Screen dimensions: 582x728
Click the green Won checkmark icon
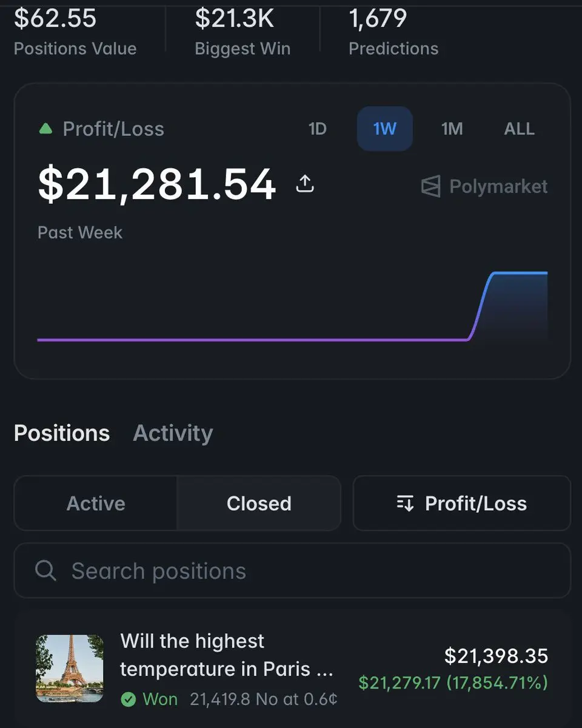coord(128,699)
